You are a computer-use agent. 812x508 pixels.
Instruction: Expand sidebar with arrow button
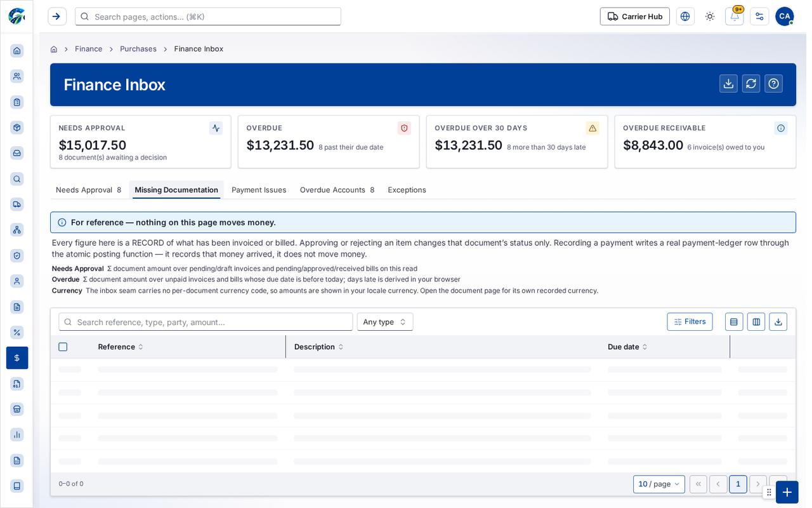click(x=57, y=17)
